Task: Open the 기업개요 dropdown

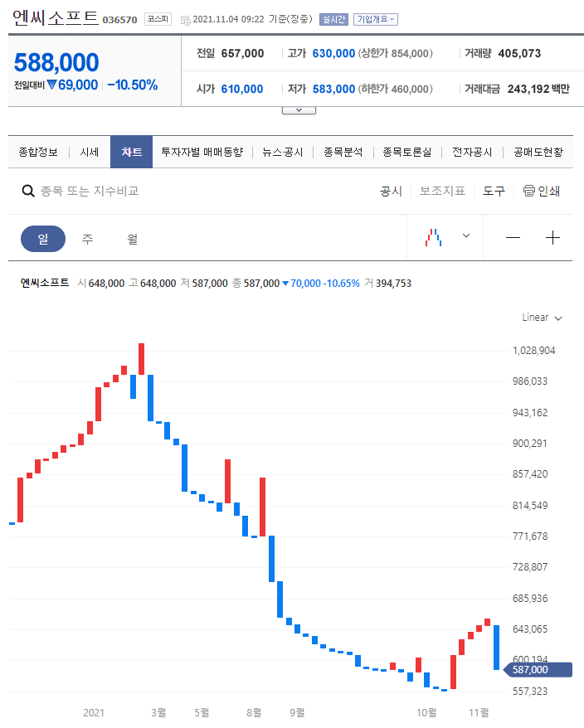Action: click(x=376, y=19)
